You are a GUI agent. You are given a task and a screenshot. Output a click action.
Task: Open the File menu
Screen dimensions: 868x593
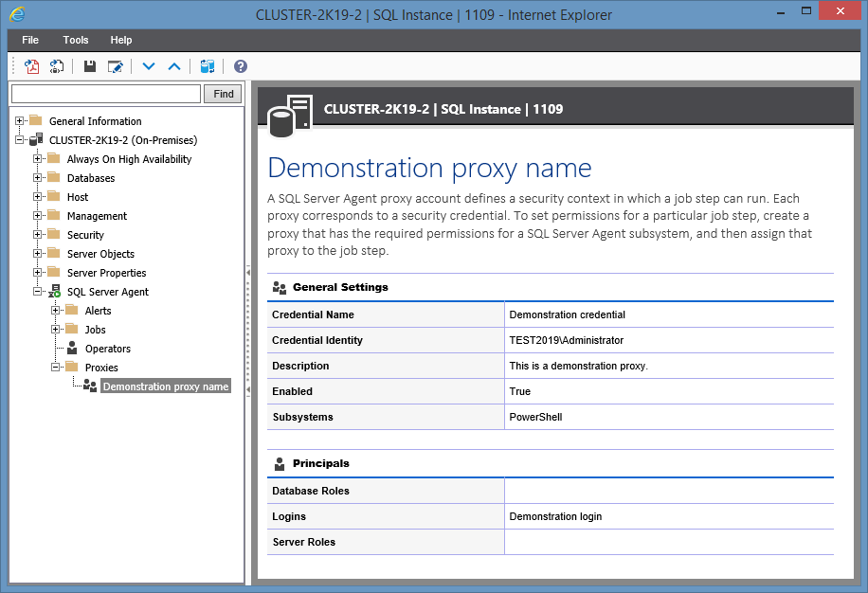(30, 40)
